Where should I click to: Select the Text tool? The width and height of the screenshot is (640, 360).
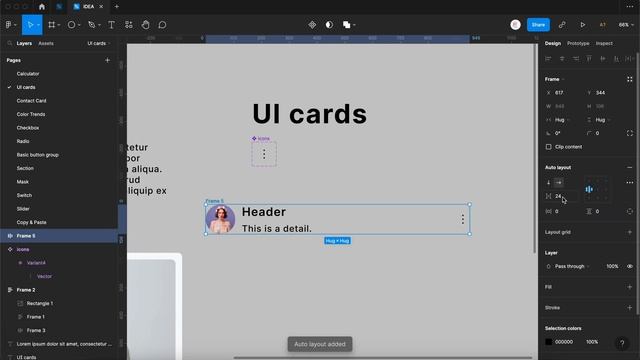pyautogui.click(x=111, y=25)
